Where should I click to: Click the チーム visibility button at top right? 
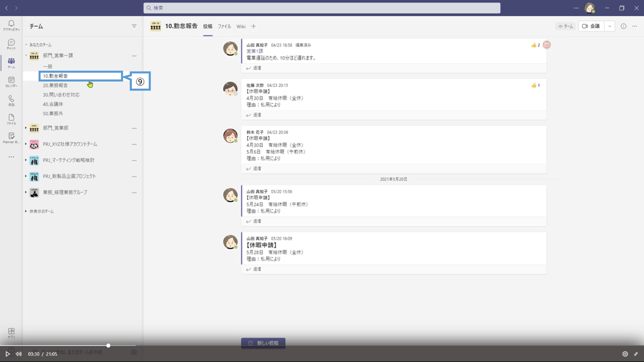(565, 26)
